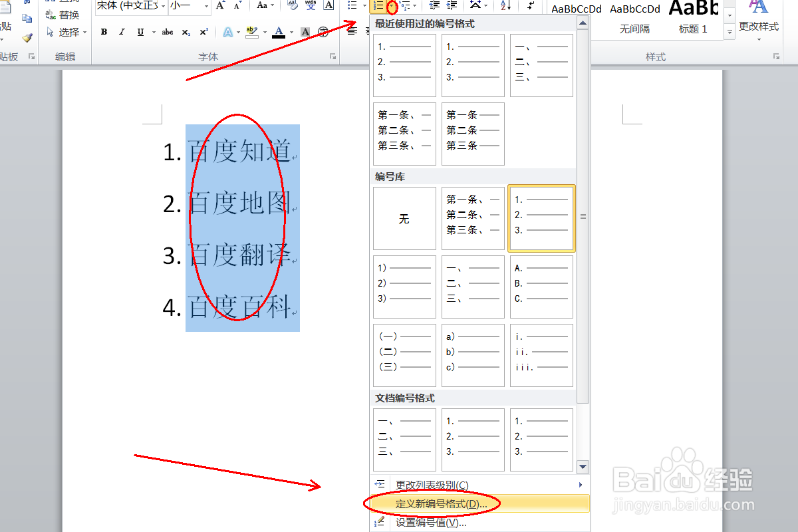
Task: Apply font color red A button
Action: click(x=278, y=32)
